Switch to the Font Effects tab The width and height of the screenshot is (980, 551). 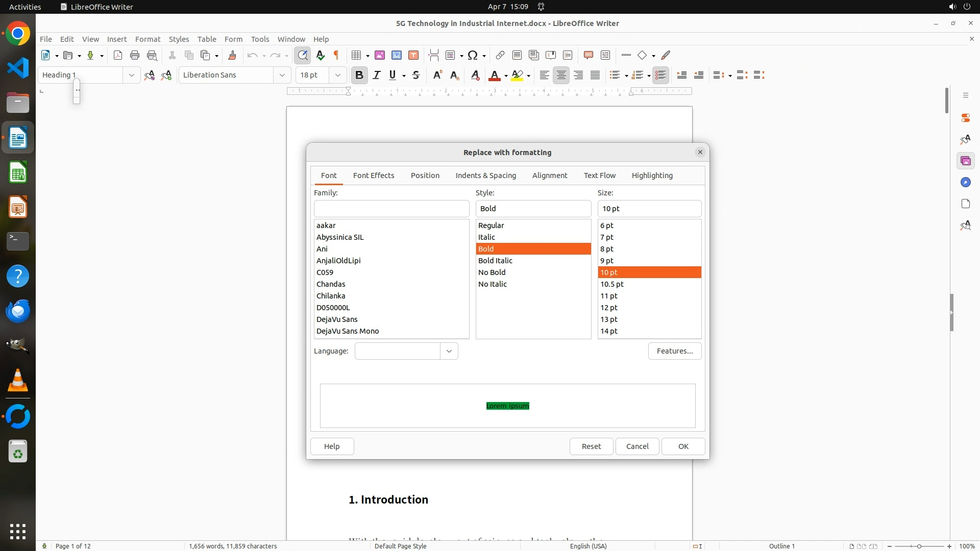coord(374,176)
